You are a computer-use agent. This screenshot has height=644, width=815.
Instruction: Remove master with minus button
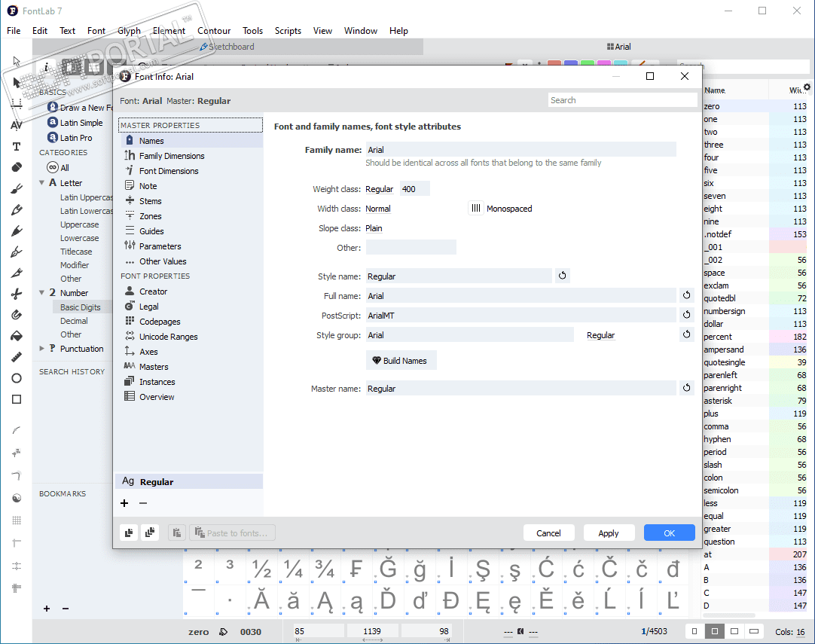[143, 503]
